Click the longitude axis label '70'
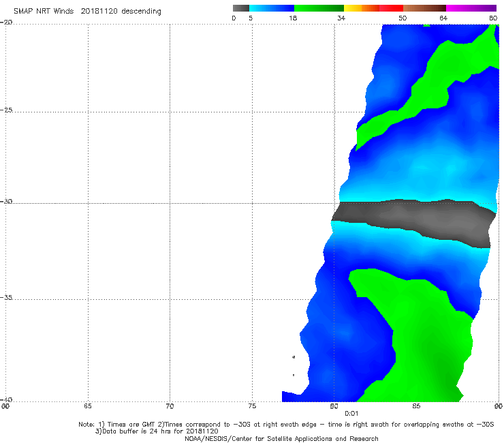 (170, 406)
